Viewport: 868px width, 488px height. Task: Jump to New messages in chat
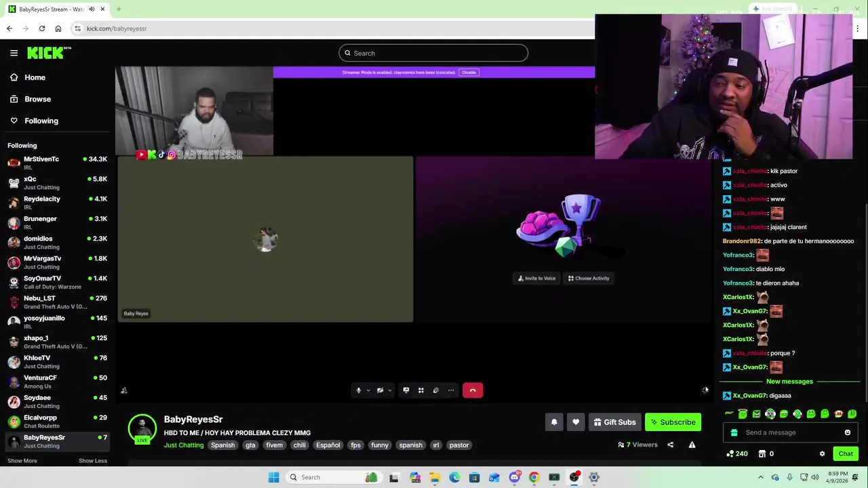[789, 382]
